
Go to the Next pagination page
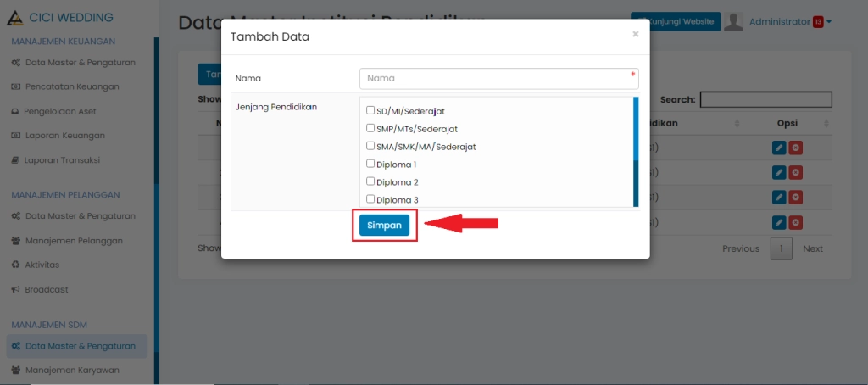813,248
